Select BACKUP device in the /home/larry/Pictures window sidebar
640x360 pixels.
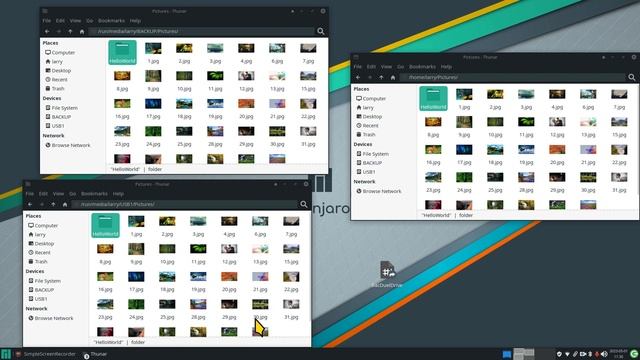tap(369, 163)
